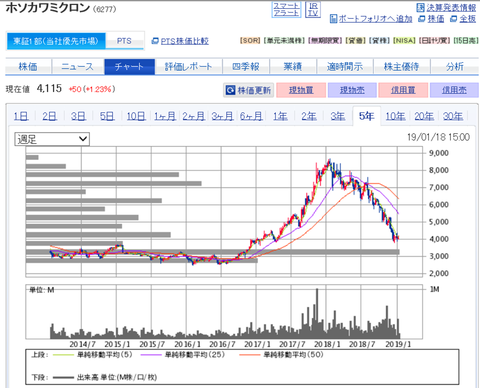Select the 3日 chart period
The height and width of the screenshot is (388, 480).
tap(78, 116)
